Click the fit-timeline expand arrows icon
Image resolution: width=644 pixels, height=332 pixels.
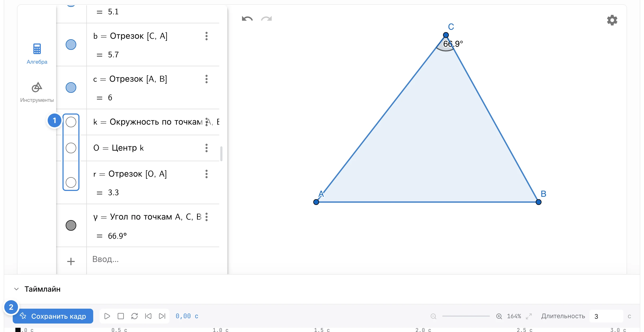click(529, 316)
